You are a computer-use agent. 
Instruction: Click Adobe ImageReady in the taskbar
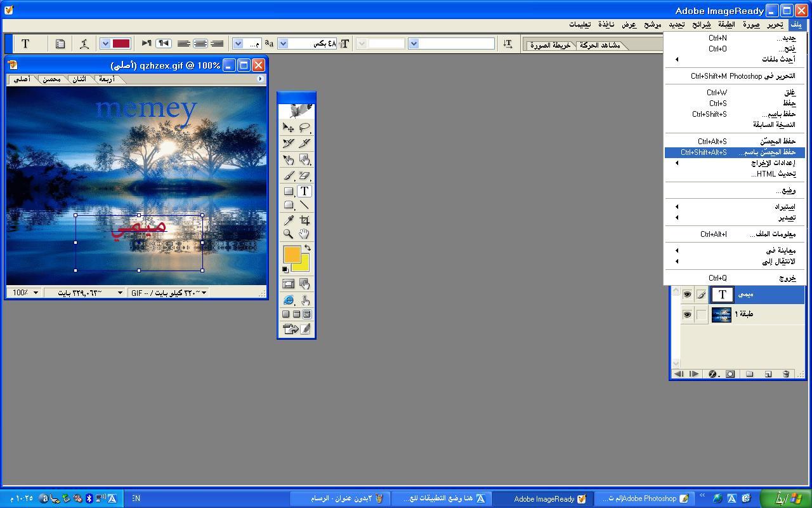543,498
